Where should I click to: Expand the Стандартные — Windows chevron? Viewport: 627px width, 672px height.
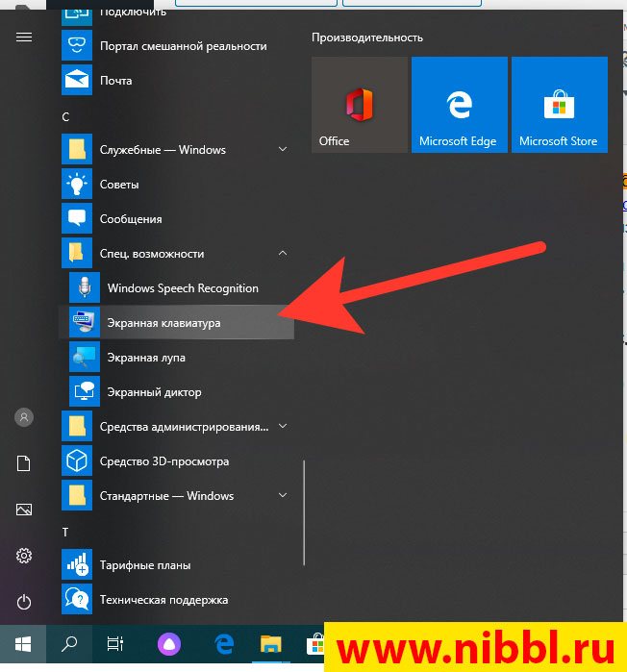tap(283, 495)
